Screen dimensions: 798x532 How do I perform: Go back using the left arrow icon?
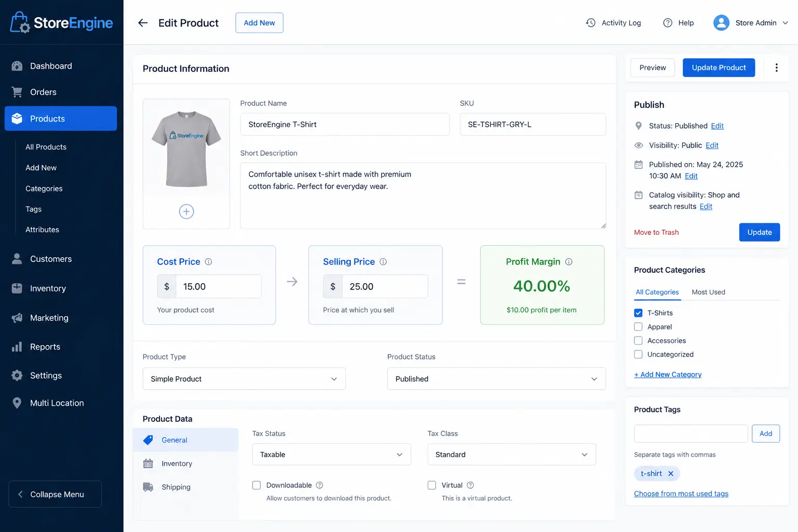click(x=143, y=23)
